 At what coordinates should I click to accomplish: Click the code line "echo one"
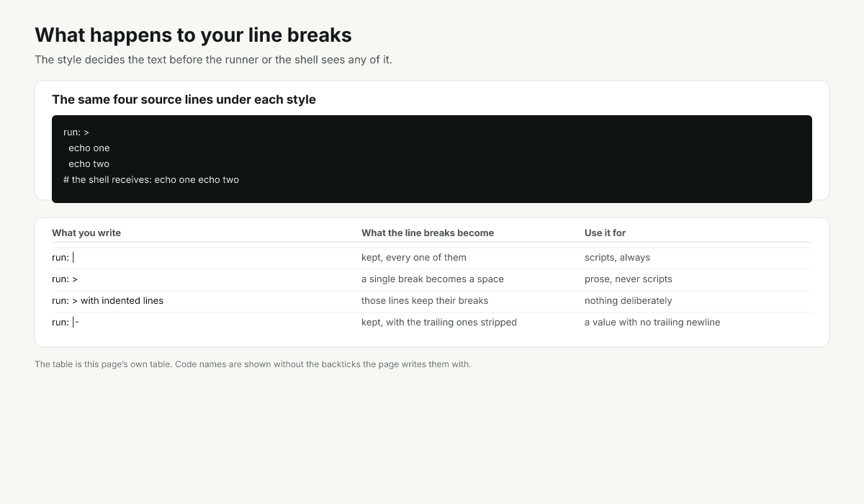coord(89,148)
